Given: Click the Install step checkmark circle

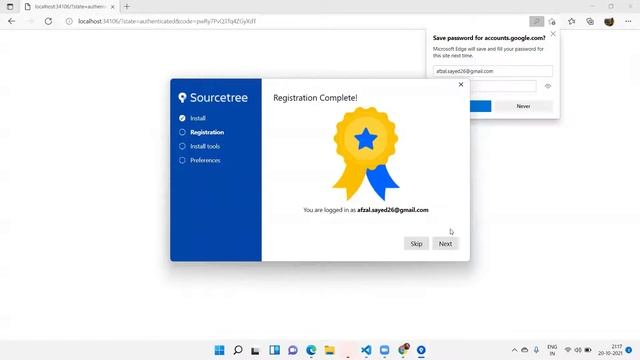Looking at the screenshot, I should [182, 118].
